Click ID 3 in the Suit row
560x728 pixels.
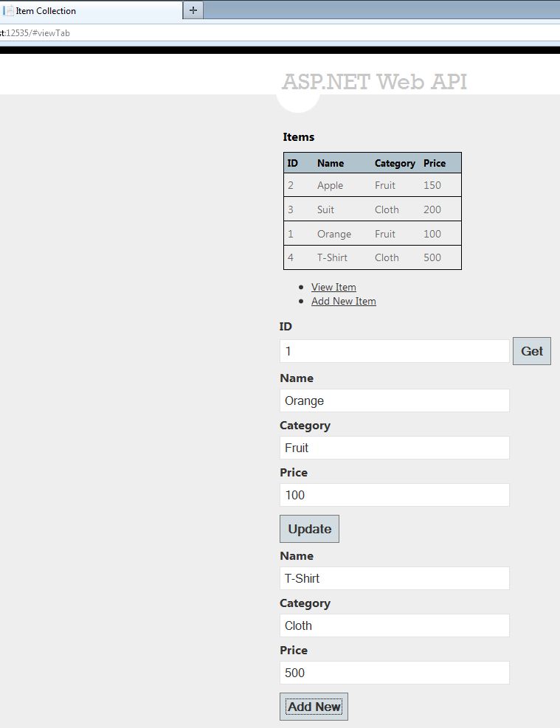(x=291, y=209)
